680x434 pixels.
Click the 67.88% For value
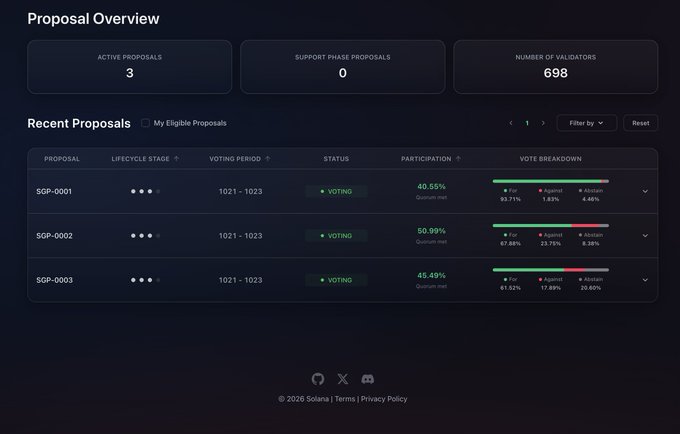(510, 243)
